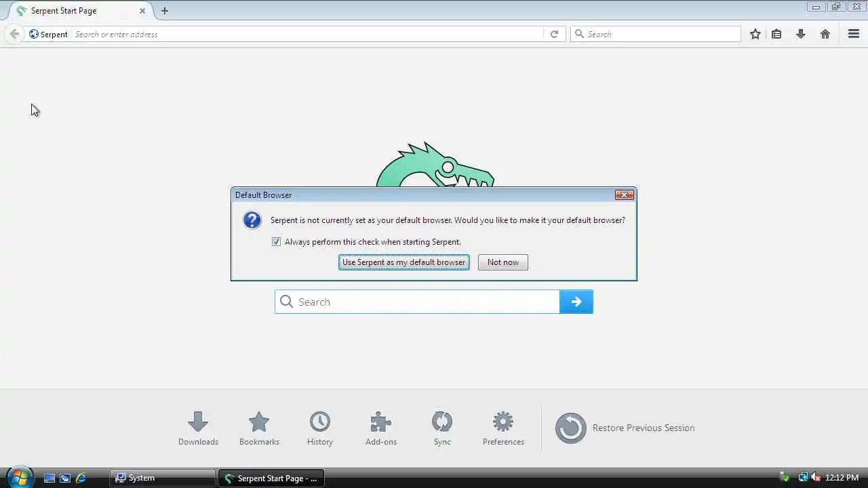Click the back navigation arrow

pos(14,34)
